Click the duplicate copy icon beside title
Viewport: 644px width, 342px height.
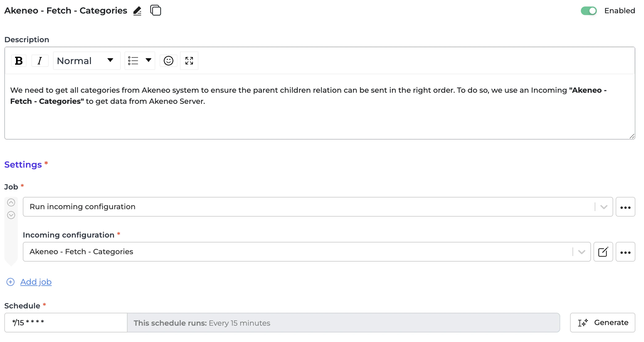click(156, 10)
